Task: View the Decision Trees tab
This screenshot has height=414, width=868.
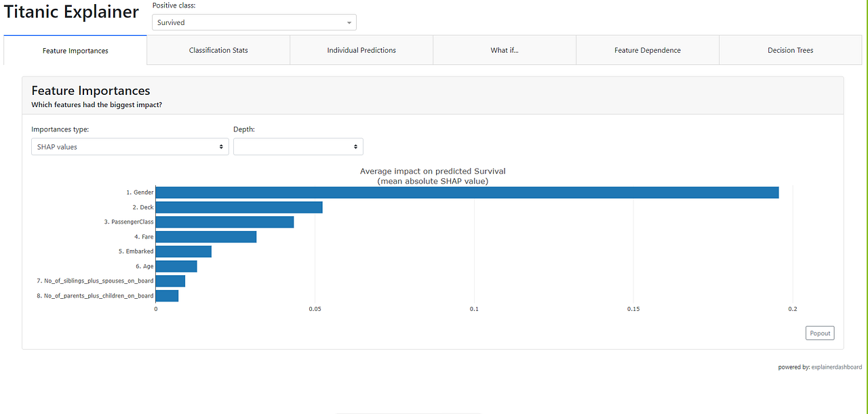Action: point(789,49)
